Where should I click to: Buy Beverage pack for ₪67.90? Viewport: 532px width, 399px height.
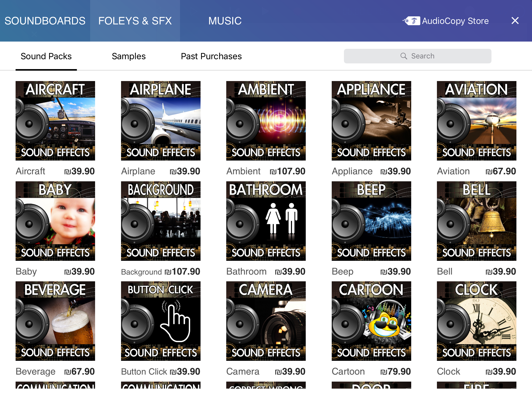pos(79,371)
